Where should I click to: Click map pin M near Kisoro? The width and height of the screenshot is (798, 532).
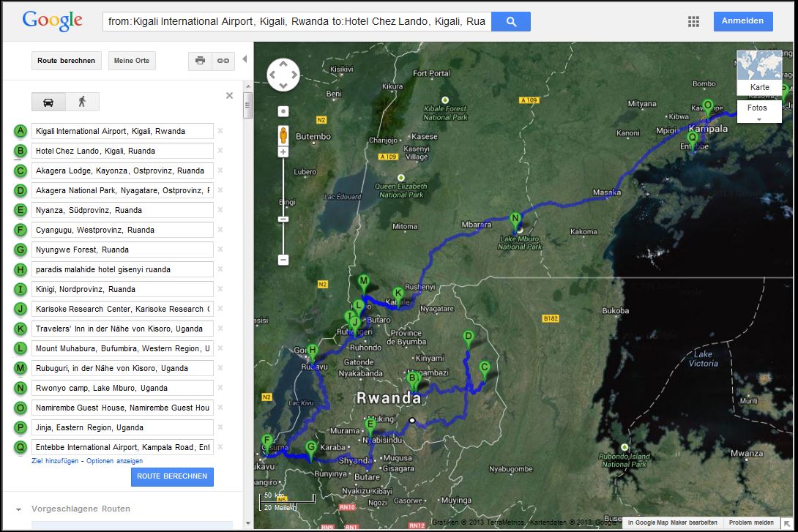point(363,283)
